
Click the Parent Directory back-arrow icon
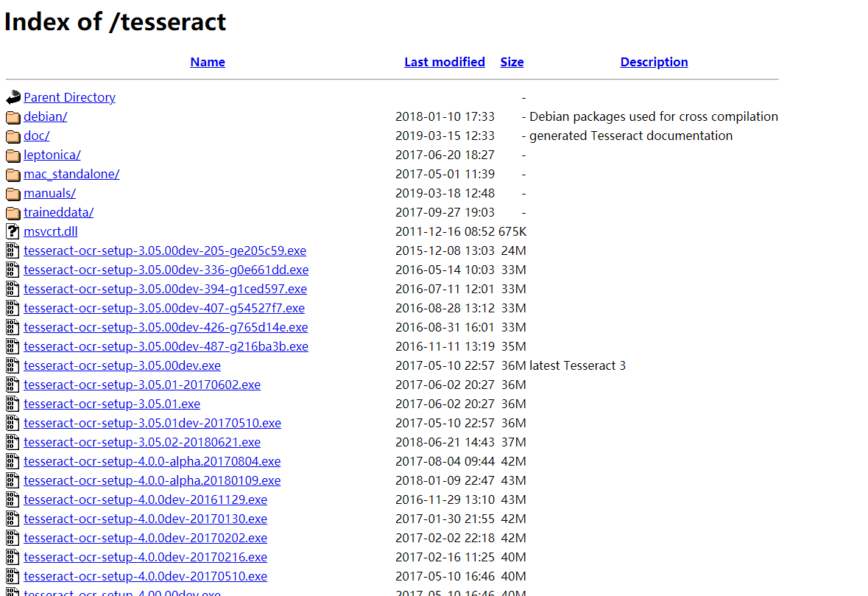[x=13, y=97]
